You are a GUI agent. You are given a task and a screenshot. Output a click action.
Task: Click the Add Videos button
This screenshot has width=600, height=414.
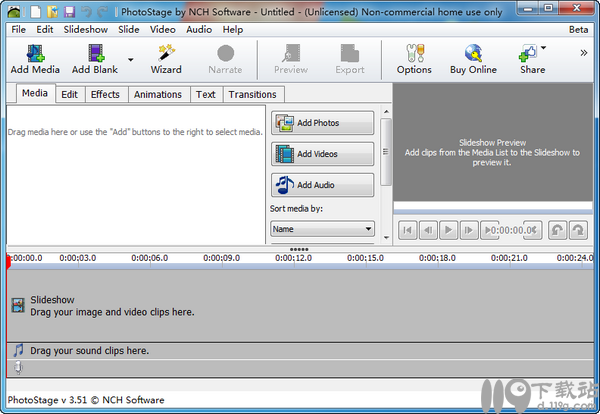(x=323, y=154)
